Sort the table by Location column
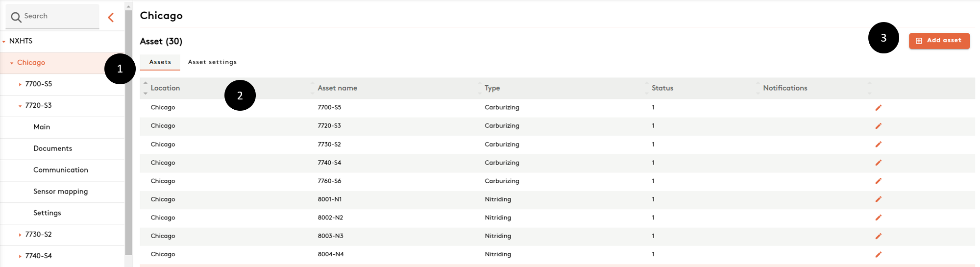Screen dimensions: 980x267 [x=165, y=88]
